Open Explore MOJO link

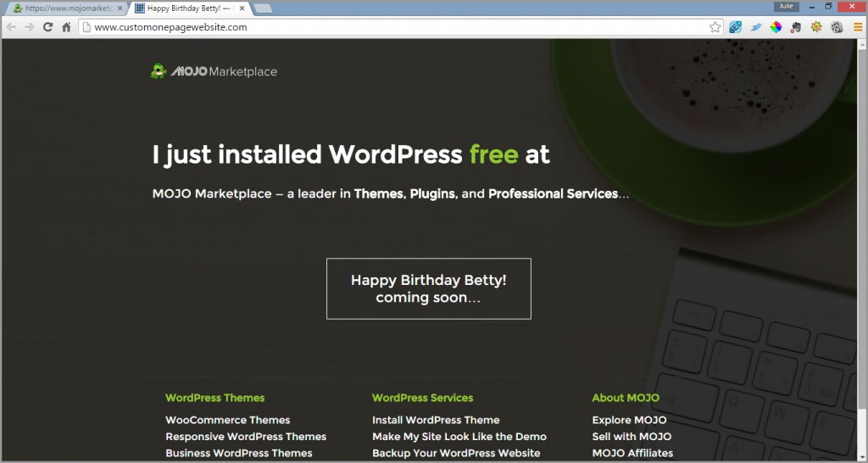pyautogui.click(x=630, y=420)
